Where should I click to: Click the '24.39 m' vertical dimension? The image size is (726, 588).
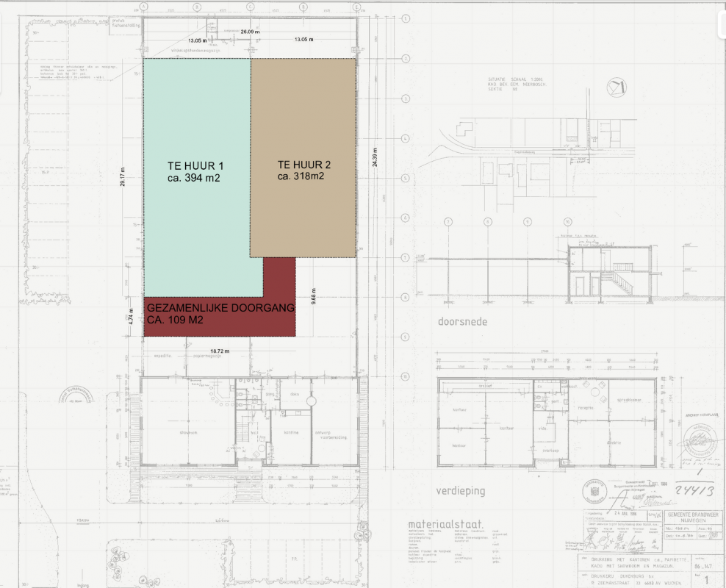click(x=375, y=157)
